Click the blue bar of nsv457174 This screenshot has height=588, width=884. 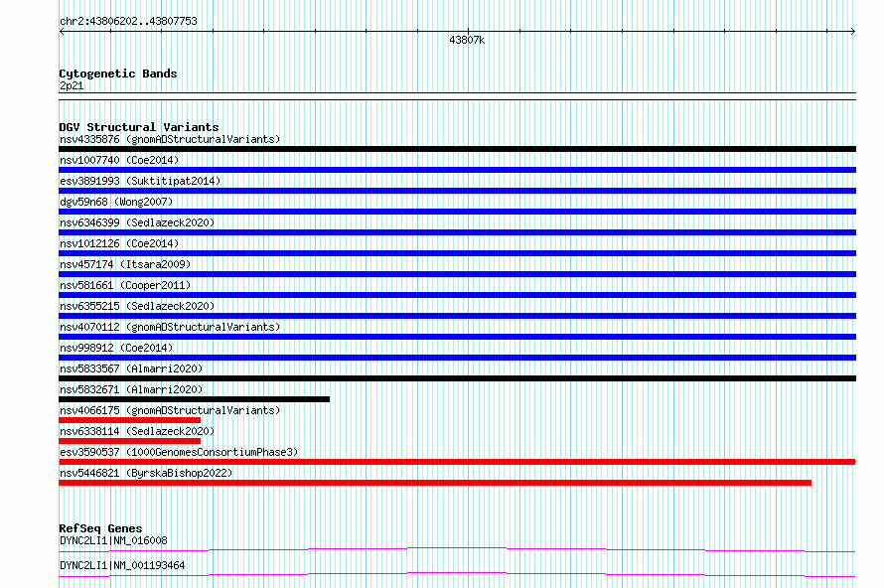(457, 274)
